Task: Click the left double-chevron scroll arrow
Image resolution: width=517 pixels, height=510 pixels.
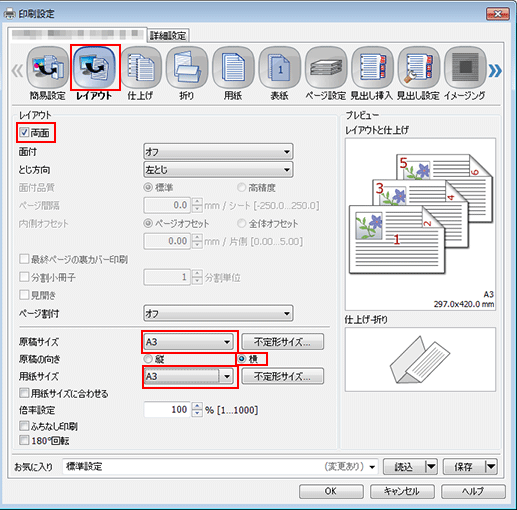Action: click(17, 71)
